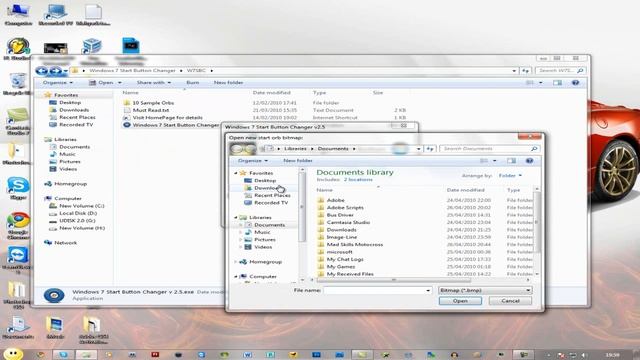Viewport: 640px width, 360px height.
Task: Select Documents library in dialog sidebar
Action: pos(269,225)
